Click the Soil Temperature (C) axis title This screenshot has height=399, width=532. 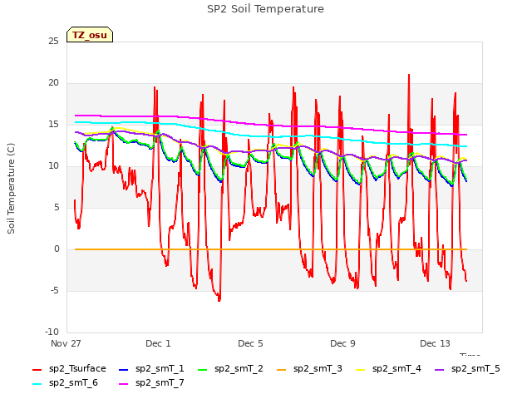pyautogui.click(x=11, y=189)
